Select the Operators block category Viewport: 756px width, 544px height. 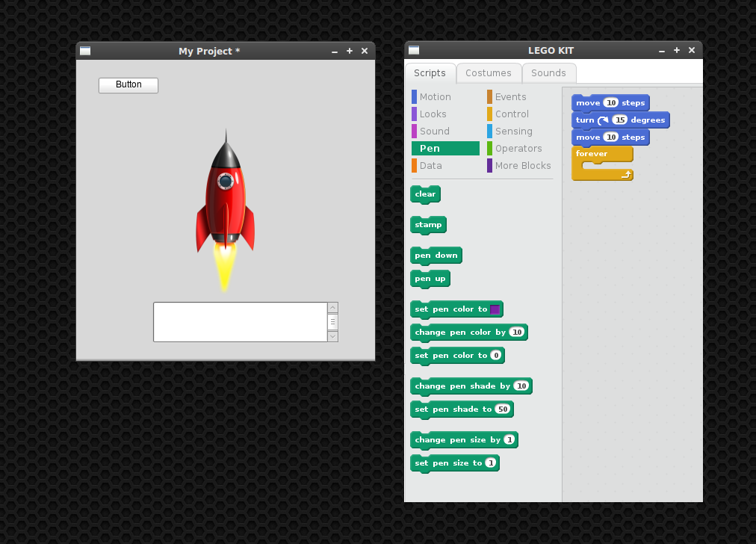(518, 149)
